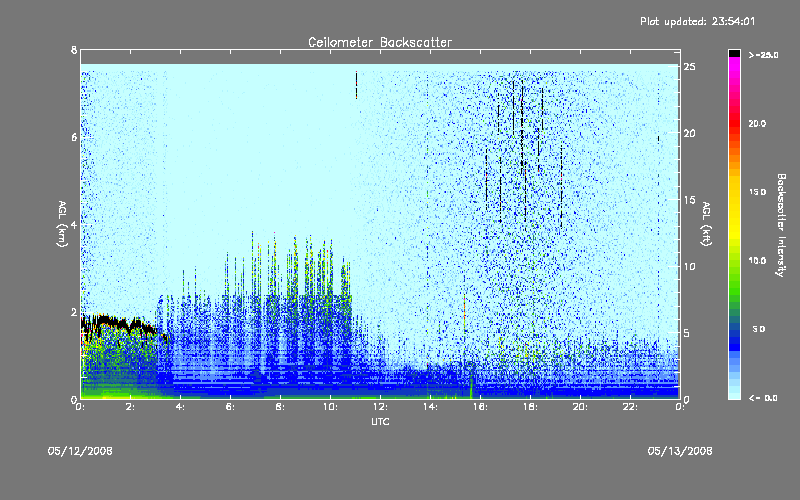Click the 20 kft tick label on right axis
The height and width of the screenshot is (500, 800).
pos(689,133)
